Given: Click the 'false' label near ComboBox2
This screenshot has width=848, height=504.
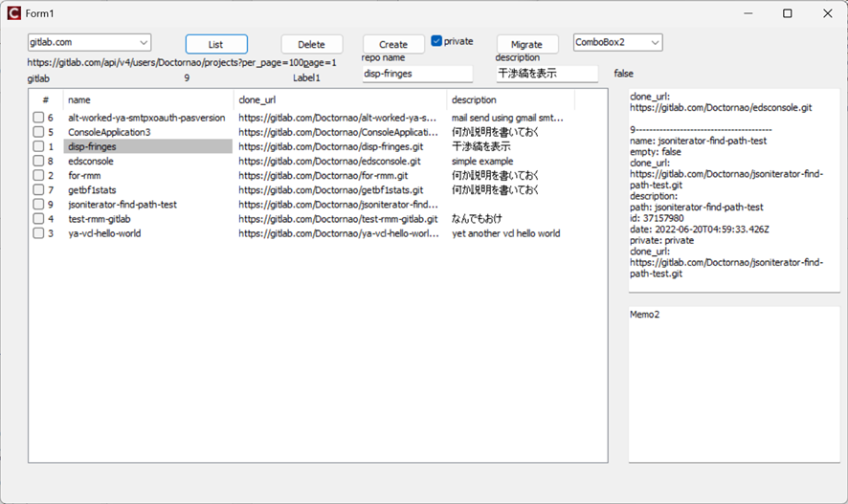Looking at the screenshot, I should click(x=624, y=74).
